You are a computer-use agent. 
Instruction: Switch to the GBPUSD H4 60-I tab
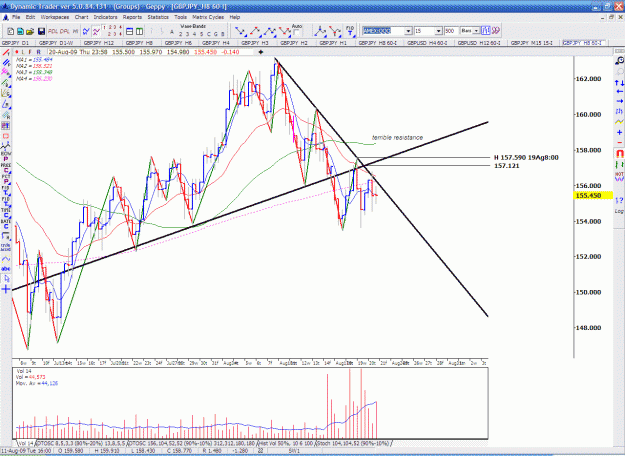pos(427,43)
